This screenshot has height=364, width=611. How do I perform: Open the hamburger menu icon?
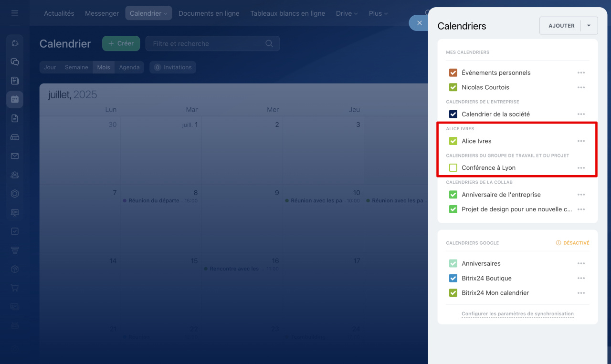pos(15,13)
